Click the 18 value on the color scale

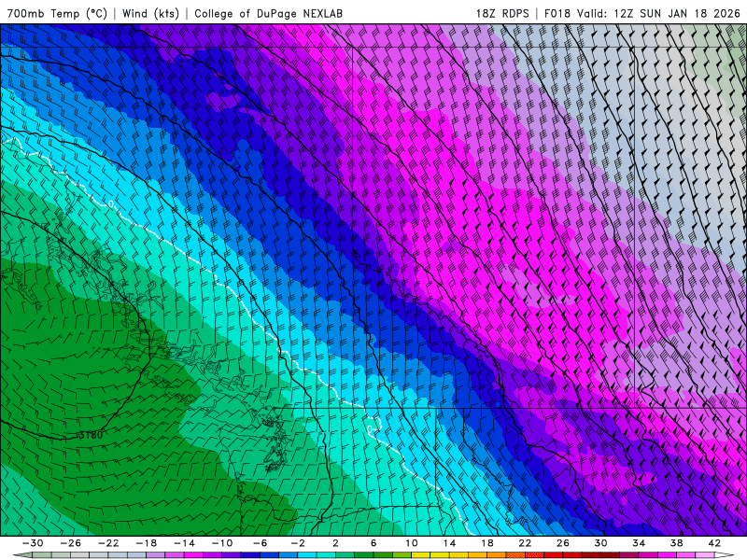click(x=486, y=543)
